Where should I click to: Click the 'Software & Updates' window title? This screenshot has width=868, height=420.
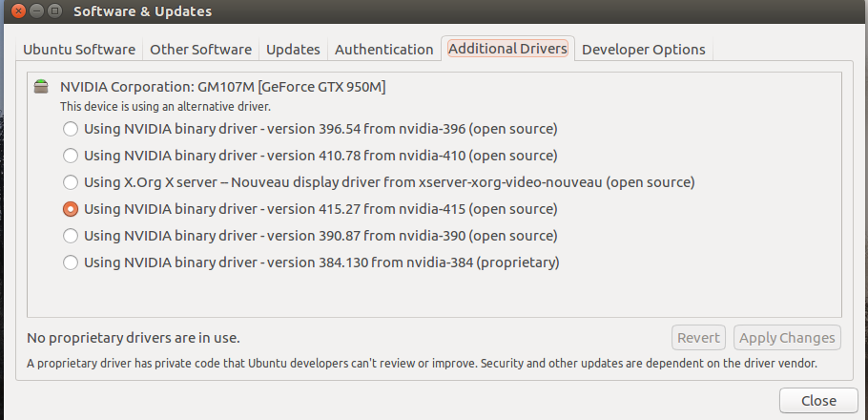click(142, 11)
